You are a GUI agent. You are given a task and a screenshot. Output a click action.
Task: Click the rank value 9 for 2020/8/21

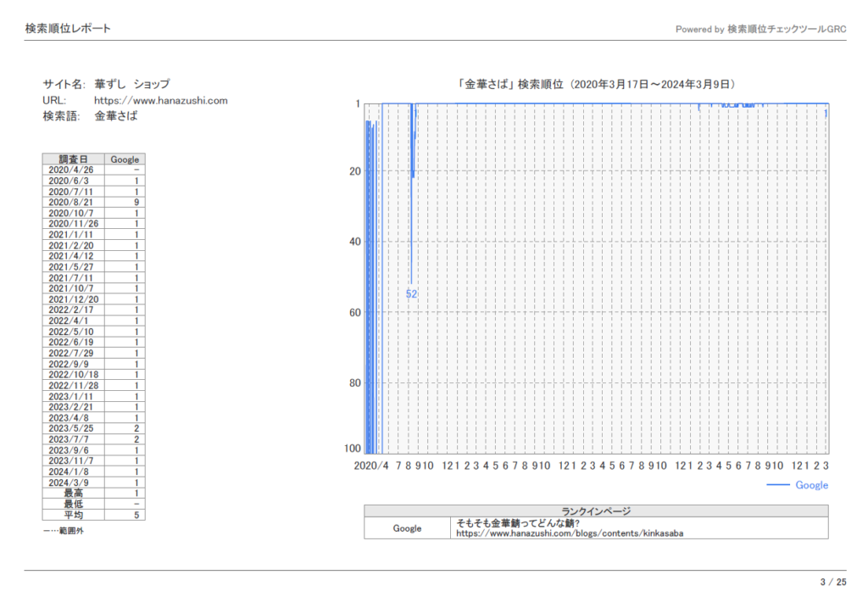tap(136, 202)
